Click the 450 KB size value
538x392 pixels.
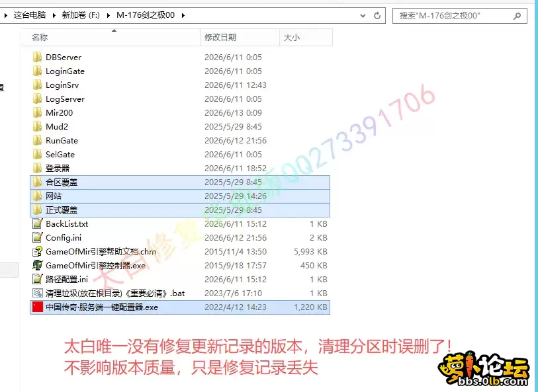[x=314, y=266]
